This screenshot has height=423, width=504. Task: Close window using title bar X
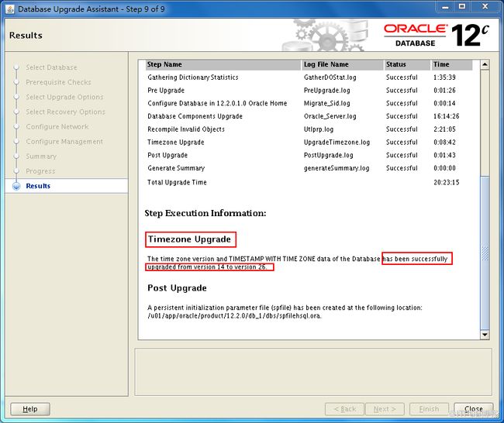pos(485,7)
